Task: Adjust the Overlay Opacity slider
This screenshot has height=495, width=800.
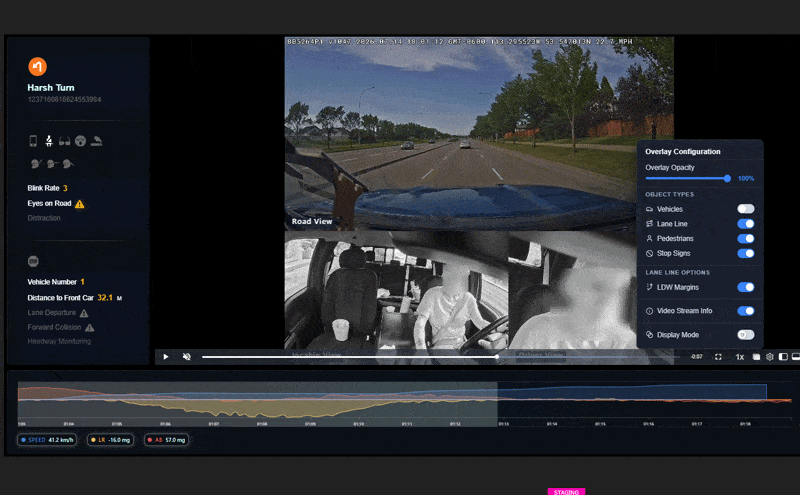Action: [688, 179]
